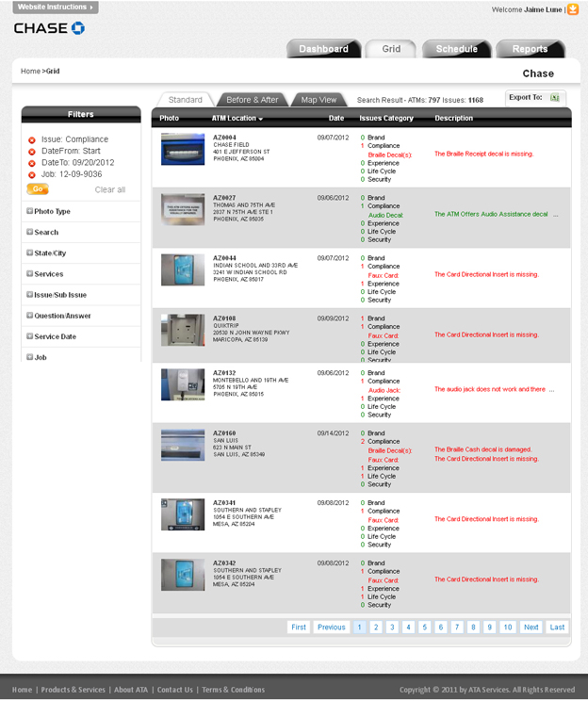The height and width of the screenshot is (701, 588).
Task: Click the Date column header
Action: [336, 118]
